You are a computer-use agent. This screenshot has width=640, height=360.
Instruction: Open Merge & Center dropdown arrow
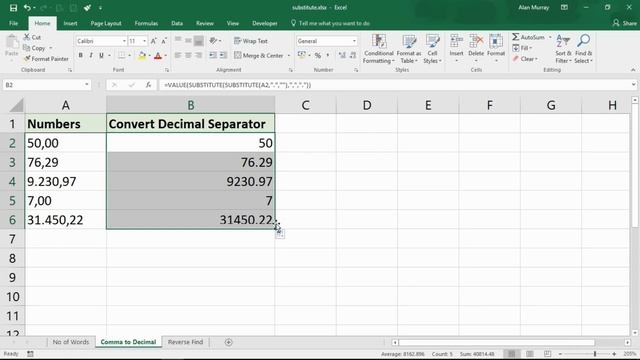(x=289, y=56)
